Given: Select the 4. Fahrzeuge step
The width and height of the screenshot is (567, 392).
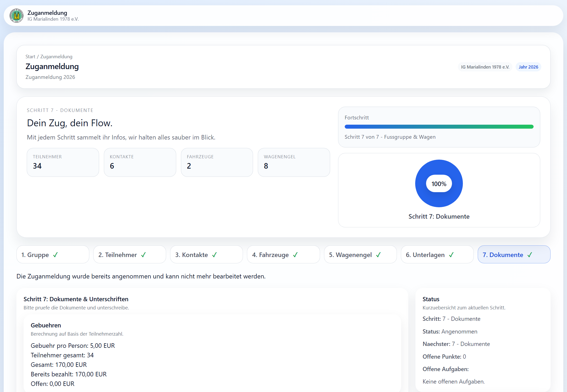Looking at the screenshot, I should (x=270, y=255).
